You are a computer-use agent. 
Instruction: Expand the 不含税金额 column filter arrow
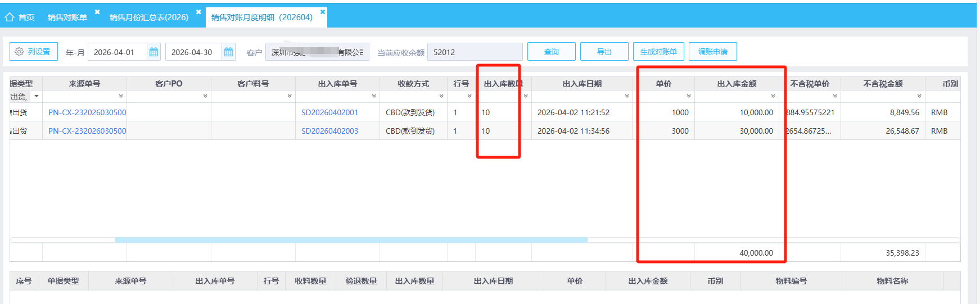[x=919, y=97]
